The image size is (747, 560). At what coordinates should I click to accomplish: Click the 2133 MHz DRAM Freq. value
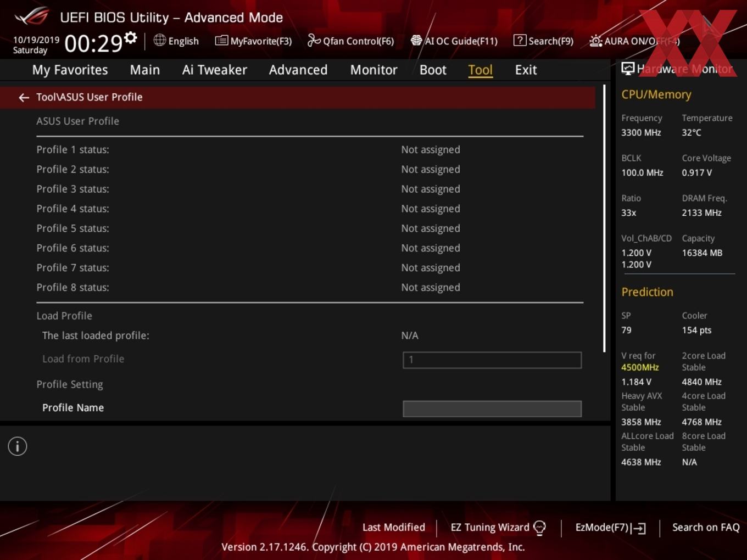(x=701, y=212)
